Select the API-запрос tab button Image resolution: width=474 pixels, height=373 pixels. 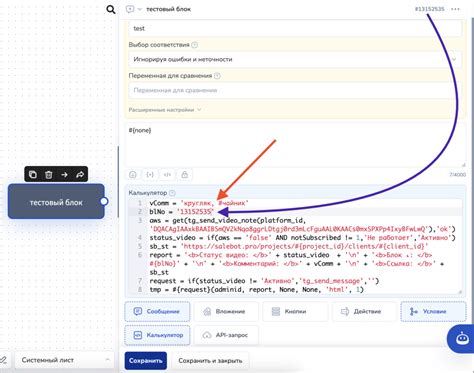pyautogui.click(x=226, y=335)
